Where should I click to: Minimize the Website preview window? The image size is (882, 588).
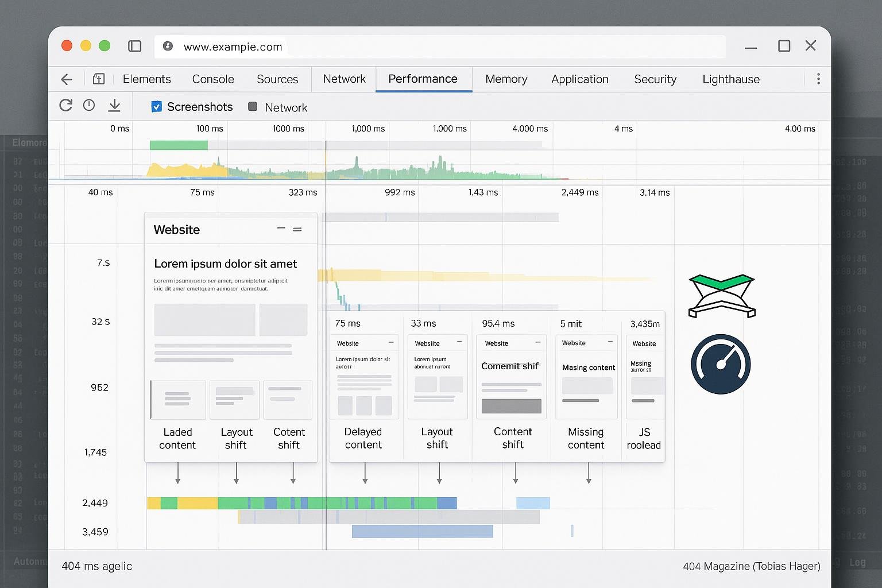281,229
